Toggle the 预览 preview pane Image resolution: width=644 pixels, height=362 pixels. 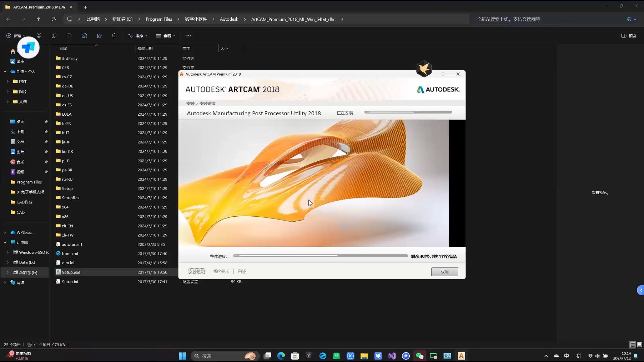coord(629,36)
